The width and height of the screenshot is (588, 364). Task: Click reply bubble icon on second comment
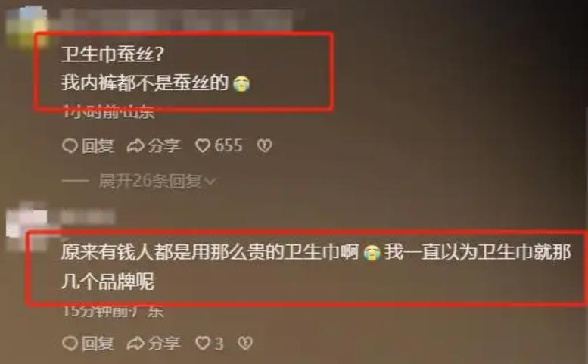(70, 343)
